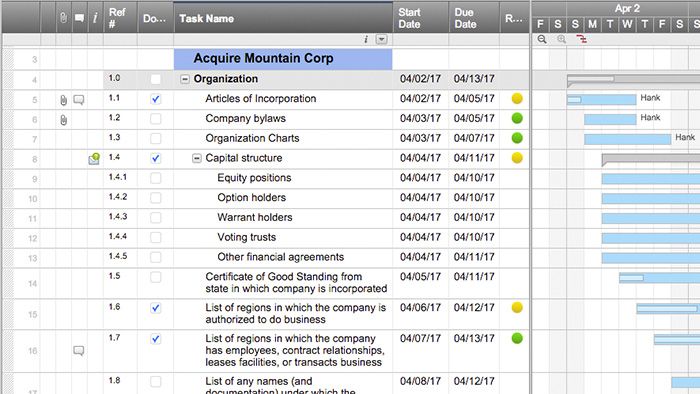This screenshot has height=394, width=700.
Task: Select the Other financial agreements cell
Action: [283, 257]
